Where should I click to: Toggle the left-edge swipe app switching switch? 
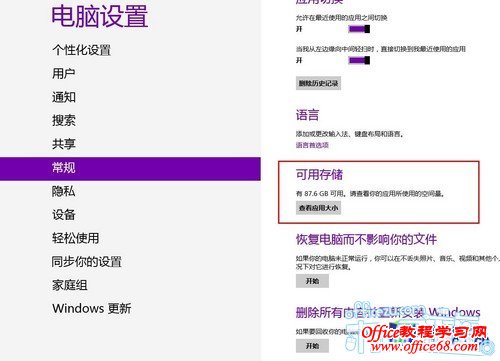click(x=359, y=60)
